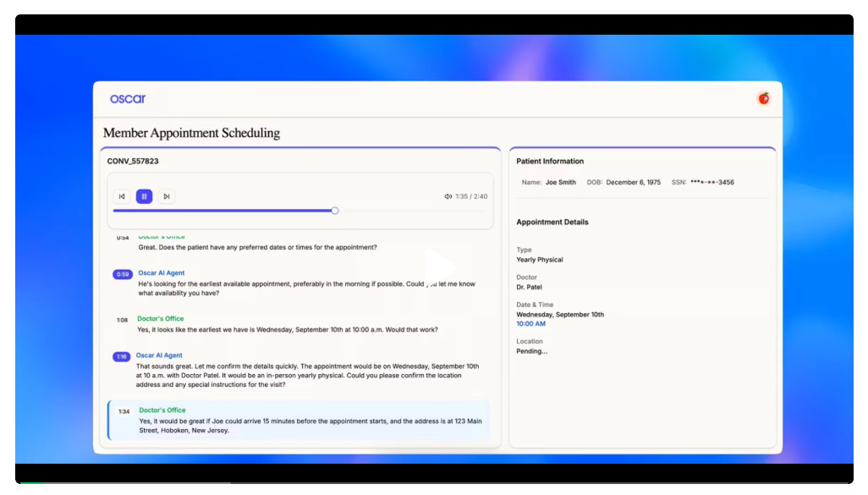Click the audio progress slider handle
This screenshot has width=868, height=495.
(x=335, y=211)
